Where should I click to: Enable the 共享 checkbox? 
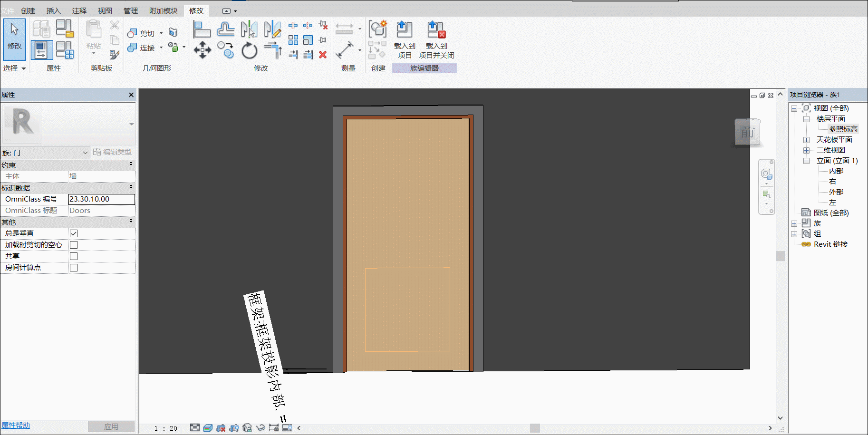(x=74, y=256)
